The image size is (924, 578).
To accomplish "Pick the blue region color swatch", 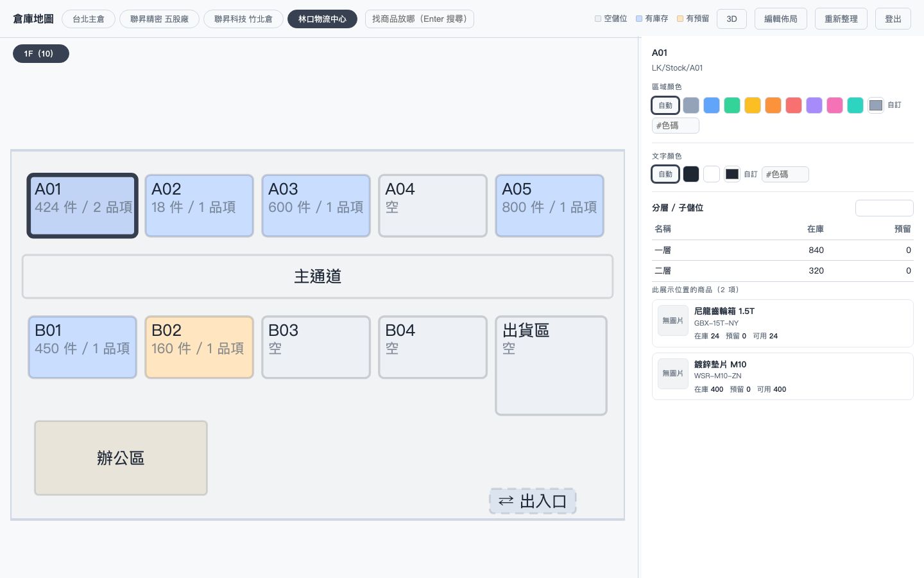I will click(712, 105).
